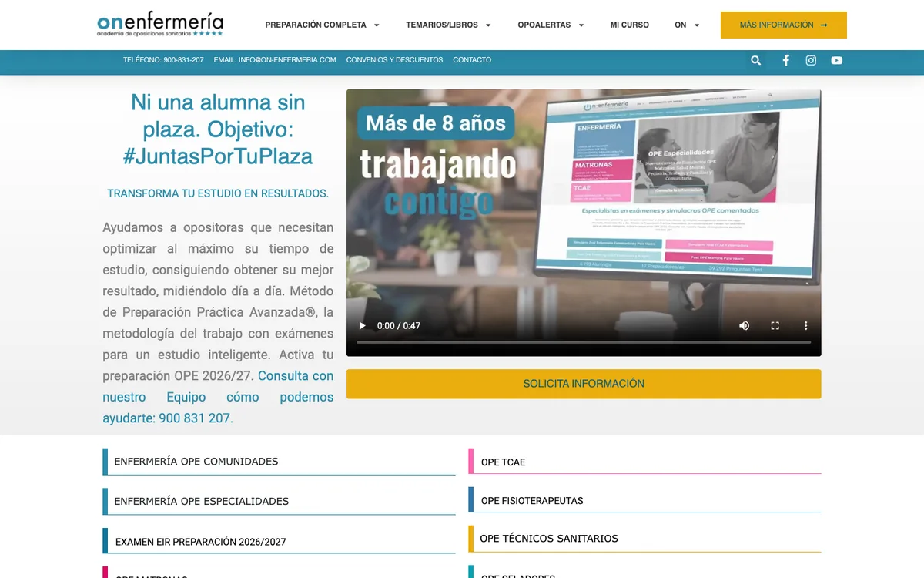Click Transforma tu estudio en resultados text

point(218,193)
